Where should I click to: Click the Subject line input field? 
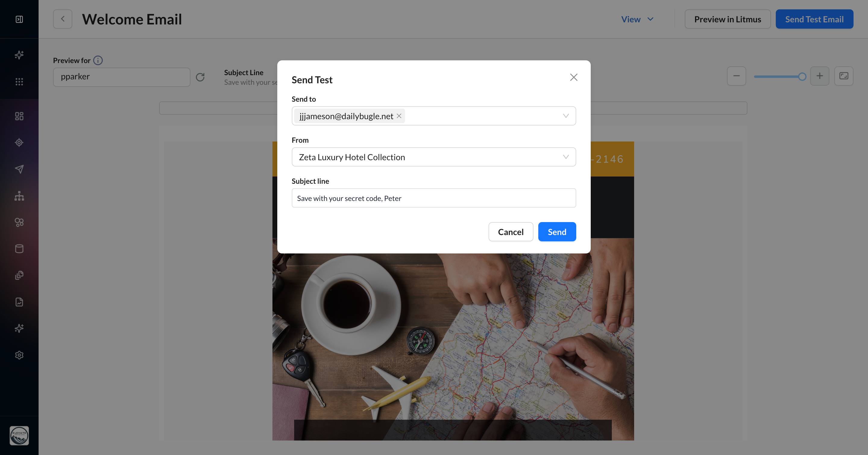click(x=434, y=198)
